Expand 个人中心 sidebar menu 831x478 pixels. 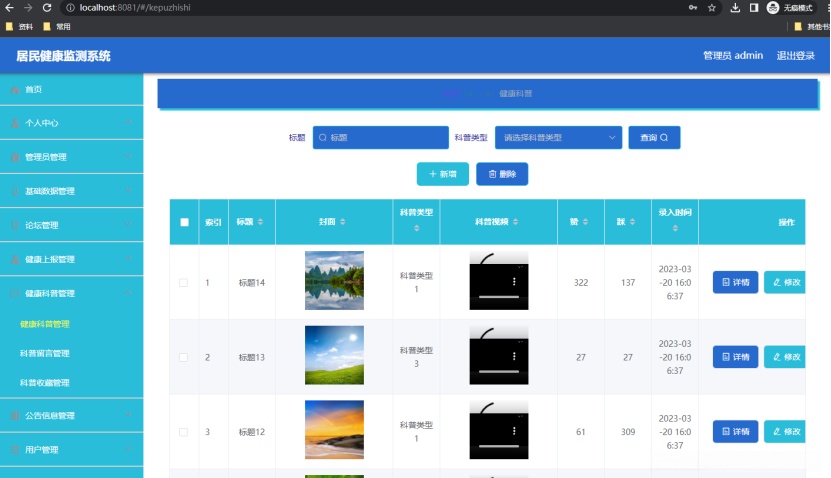point(72,123)
